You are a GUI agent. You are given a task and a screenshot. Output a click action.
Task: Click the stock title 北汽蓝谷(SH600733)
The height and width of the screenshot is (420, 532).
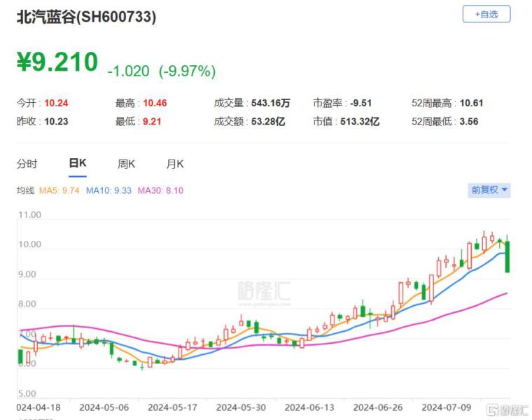pos(87,17)
